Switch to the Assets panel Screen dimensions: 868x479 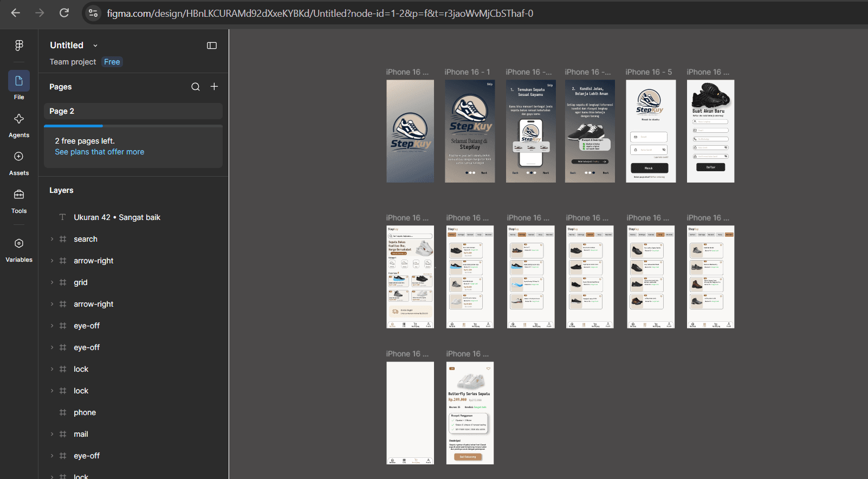pyautogui.click(x=19, y=162)
